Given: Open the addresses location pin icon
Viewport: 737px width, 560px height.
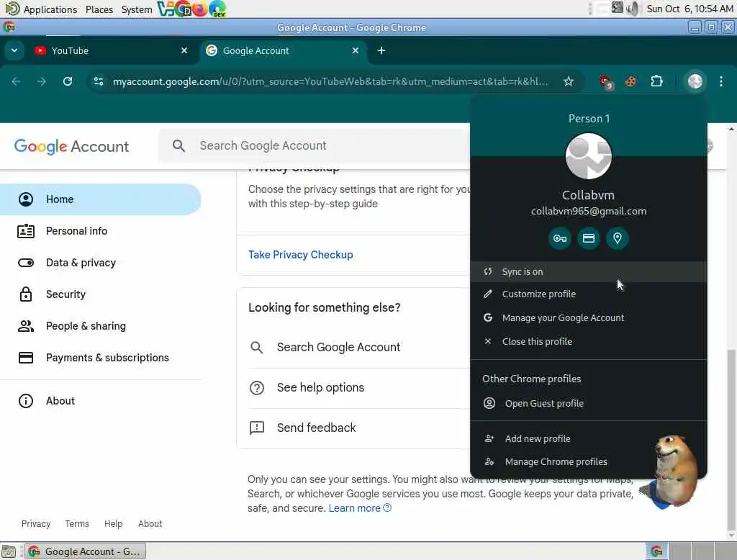Looking at the screenshot, I should point(617,238).
